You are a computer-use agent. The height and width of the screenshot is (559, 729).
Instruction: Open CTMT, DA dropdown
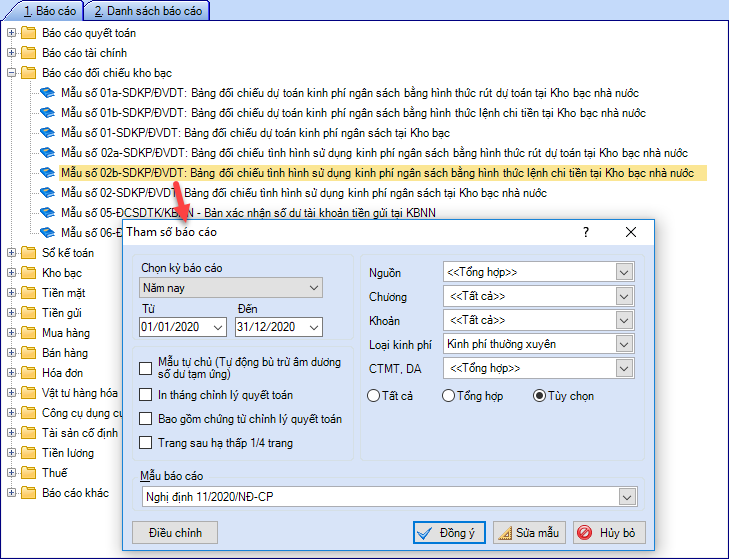(x=624, y=369)
